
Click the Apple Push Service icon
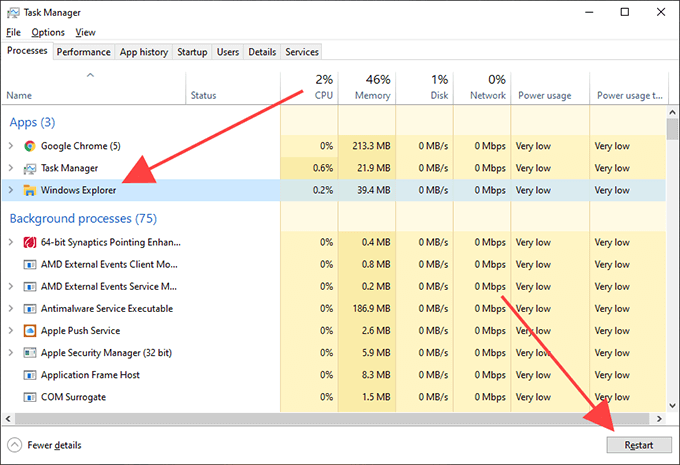30,331
